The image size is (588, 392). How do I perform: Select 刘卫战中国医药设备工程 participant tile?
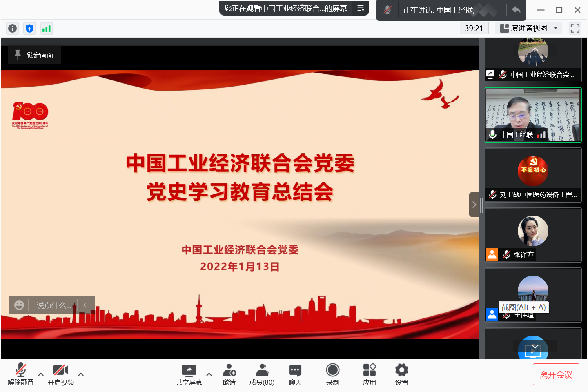click(533, 175)
